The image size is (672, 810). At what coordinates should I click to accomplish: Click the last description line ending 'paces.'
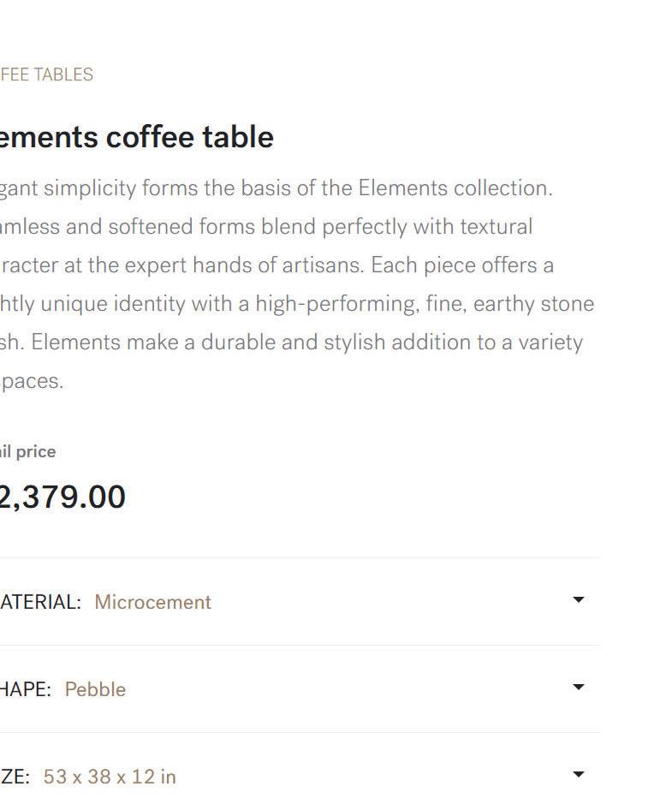click(x=33, y=381)
